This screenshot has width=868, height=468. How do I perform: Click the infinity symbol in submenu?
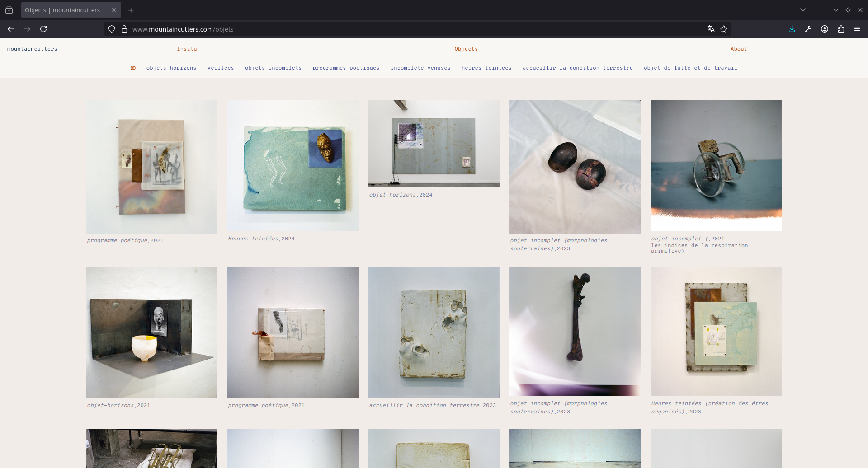(133, 68)
